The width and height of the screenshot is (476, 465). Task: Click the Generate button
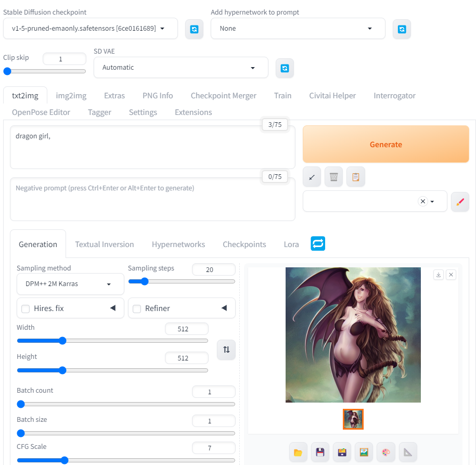tap(386, 144)
